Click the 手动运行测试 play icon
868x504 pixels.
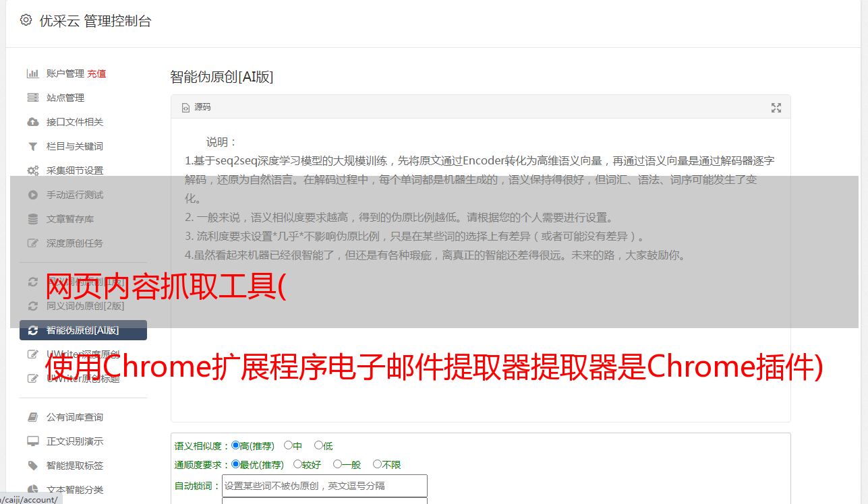(x=32, y=195)
